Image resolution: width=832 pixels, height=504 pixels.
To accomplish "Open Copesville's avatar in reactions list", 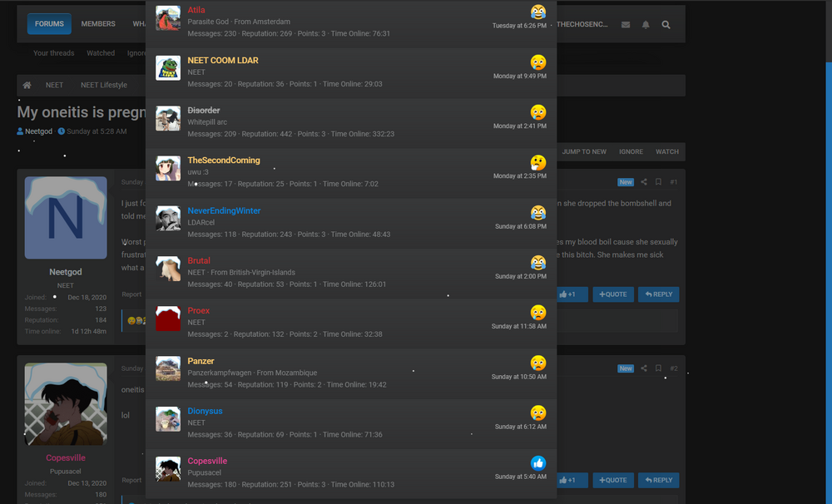I will coord(168,469).
